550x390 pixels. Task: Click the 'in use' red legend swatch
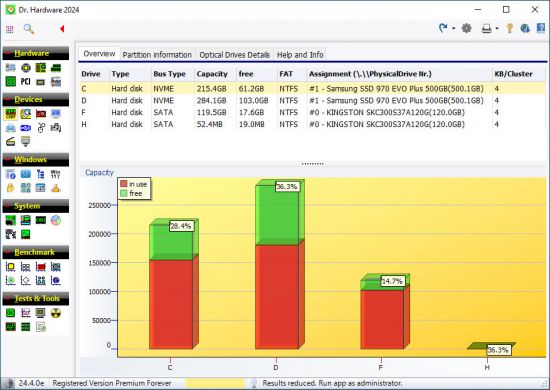pos(123,184)
